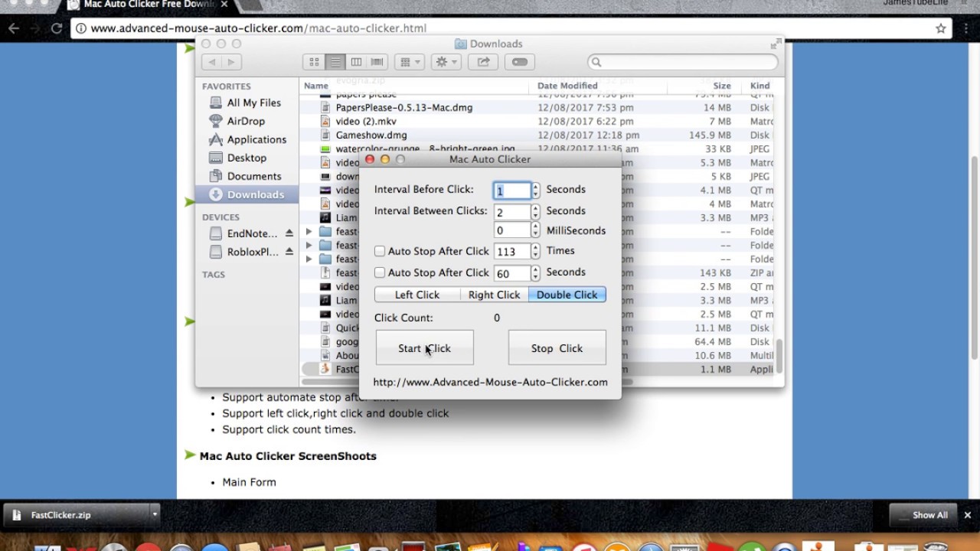This screenshot has width=980, height=551.
Task: Click the Finder search field
Action: (x=683, y=62)
